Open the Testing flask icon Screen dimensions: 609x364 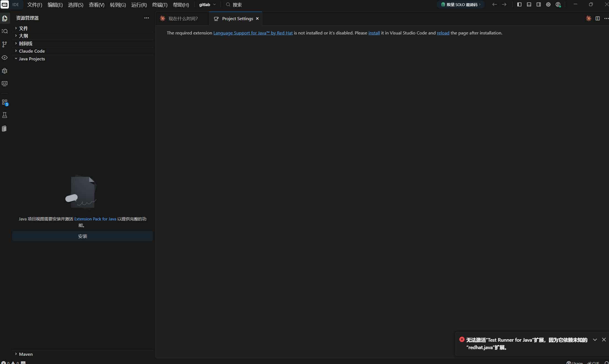(x=5, y=115)
